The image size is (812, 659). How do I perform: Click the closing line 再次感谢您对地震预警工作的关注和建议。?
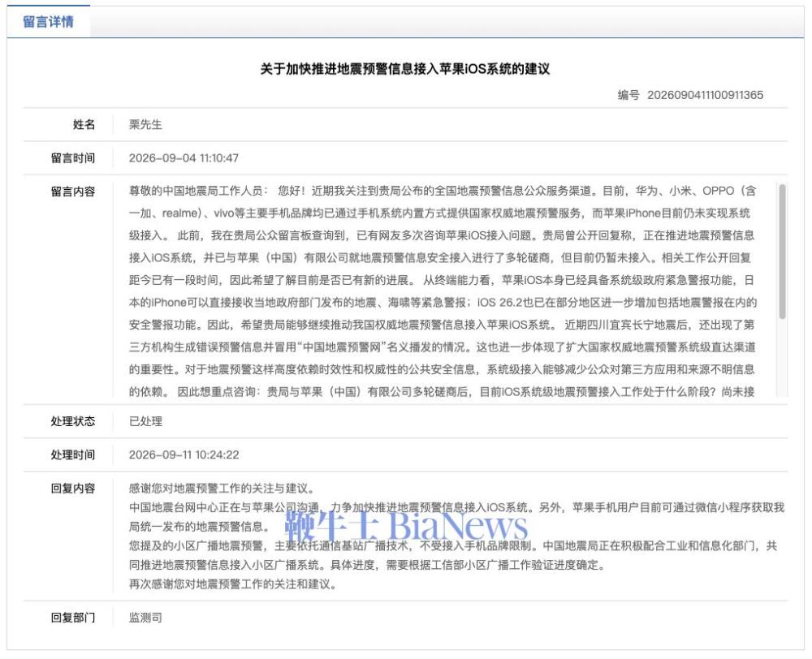(234, 584)
